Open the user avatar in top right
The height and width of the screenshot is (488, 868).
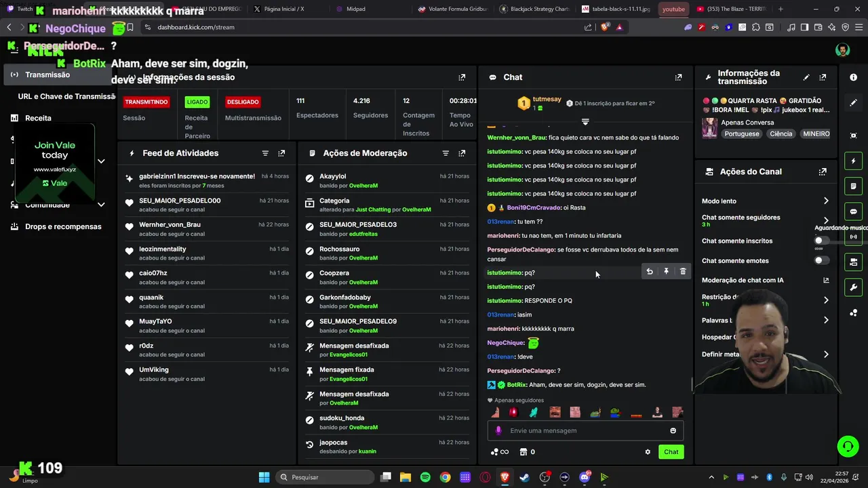coord(842,50)
